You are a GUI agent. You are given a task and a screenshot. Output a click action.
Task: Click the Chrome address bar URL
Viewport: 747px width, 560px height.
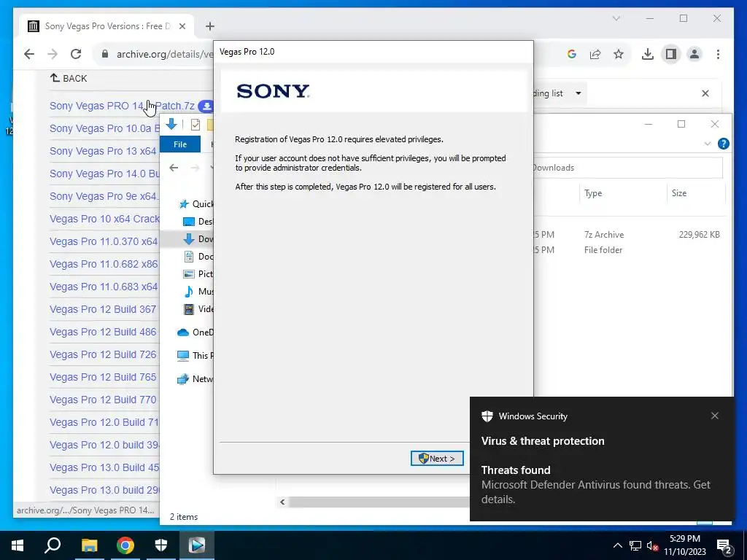[x=164, y=54]
